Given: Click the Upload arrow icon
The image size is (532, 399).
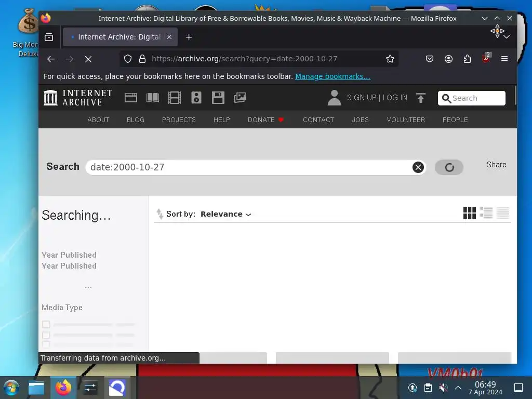Looking at the screenshot, I should tap(421, 98).
